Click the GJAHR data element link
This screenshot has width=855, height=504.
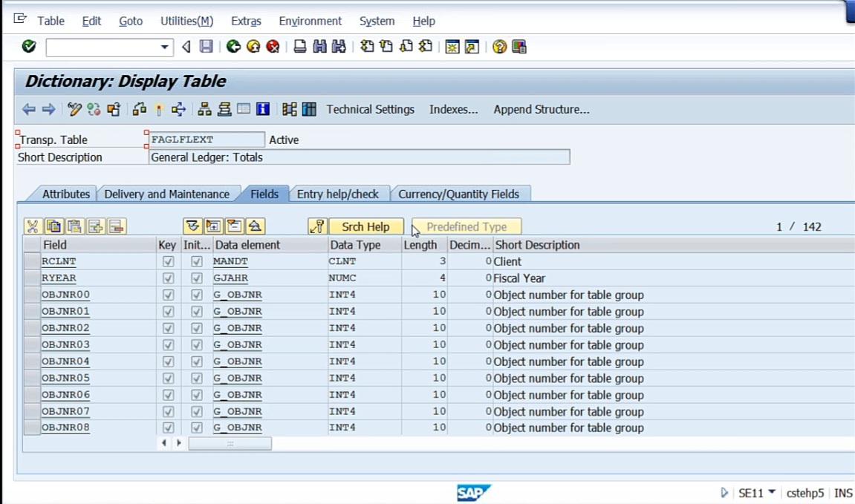tap(230, 278)
